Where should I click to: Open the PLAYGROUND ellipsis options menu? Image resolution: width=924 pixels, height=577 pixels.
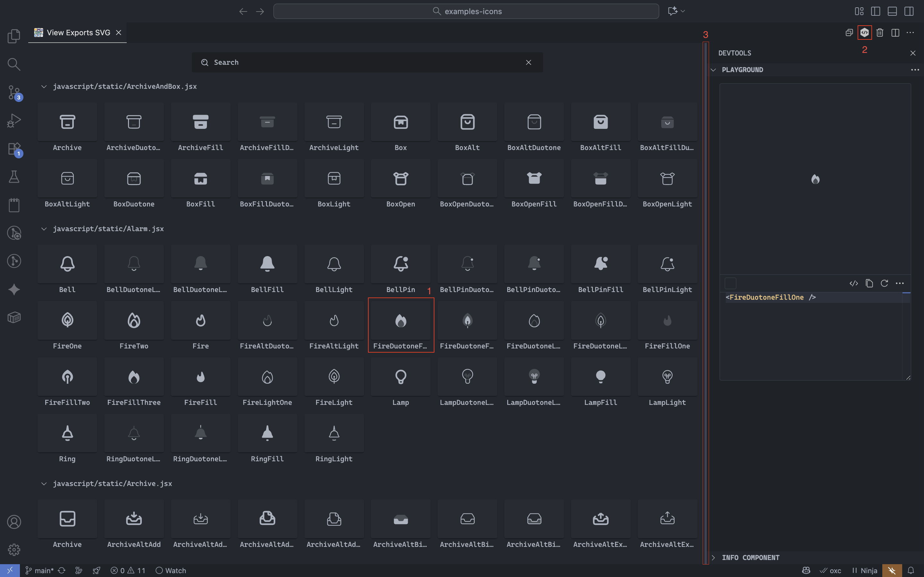point(915,70)
